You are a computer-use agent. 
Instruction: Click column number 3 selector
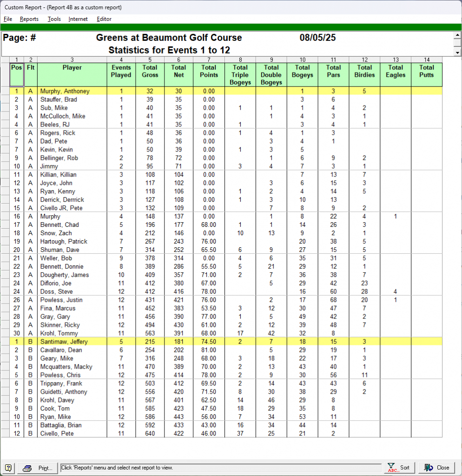tap(72, 59)
